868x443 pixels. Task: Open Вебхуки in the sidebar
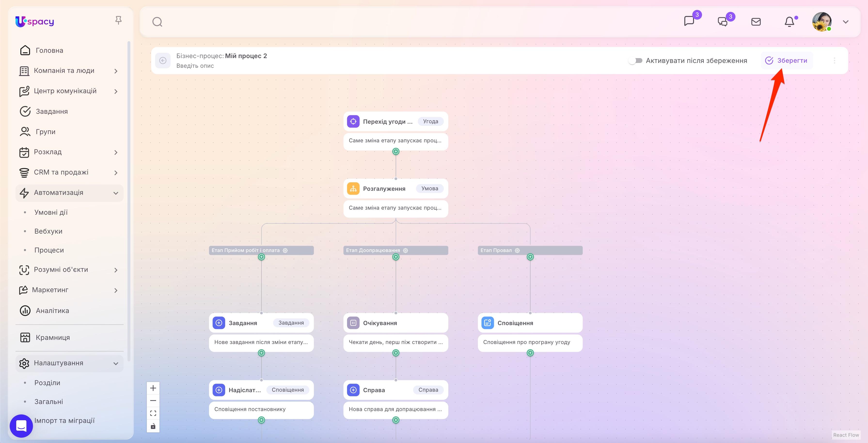(48, 231)
